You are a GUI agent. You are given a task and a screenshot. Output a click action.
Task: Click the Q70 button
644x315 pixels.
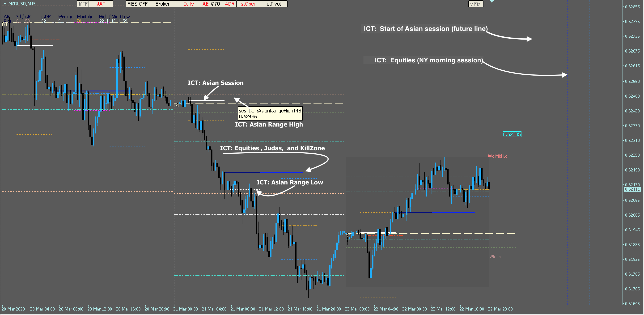pos(215,4)
